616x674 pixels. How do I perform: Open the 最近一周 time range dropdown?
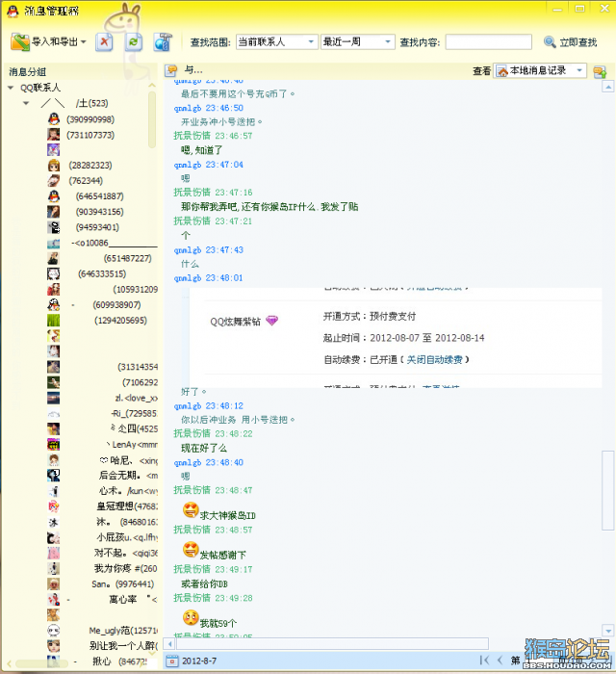point(357,42)
